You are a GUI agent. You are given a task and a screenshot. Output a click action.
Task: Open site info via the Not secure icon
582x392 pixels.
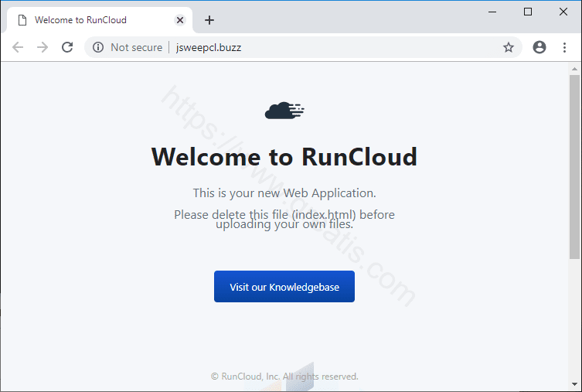point(98,47)
